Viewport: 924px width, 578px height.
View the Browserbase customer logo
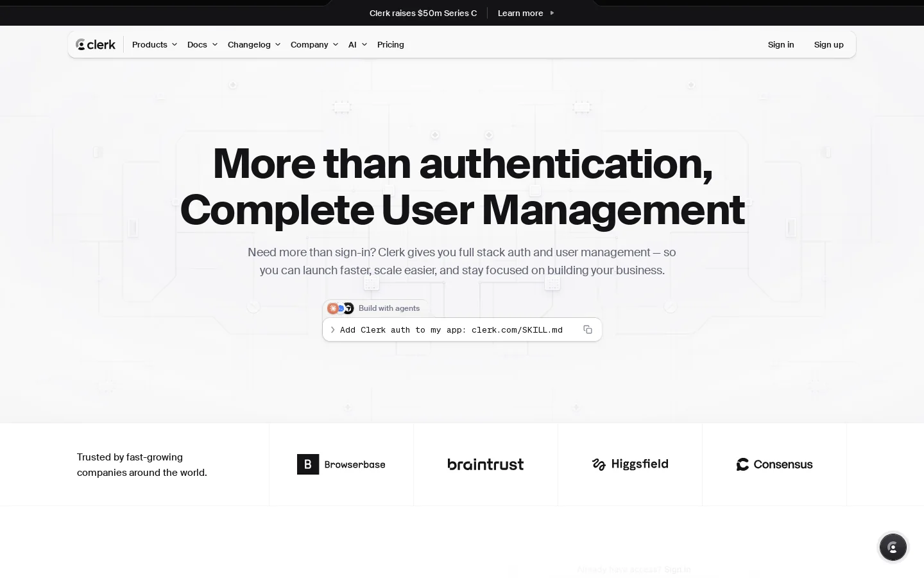341,464
